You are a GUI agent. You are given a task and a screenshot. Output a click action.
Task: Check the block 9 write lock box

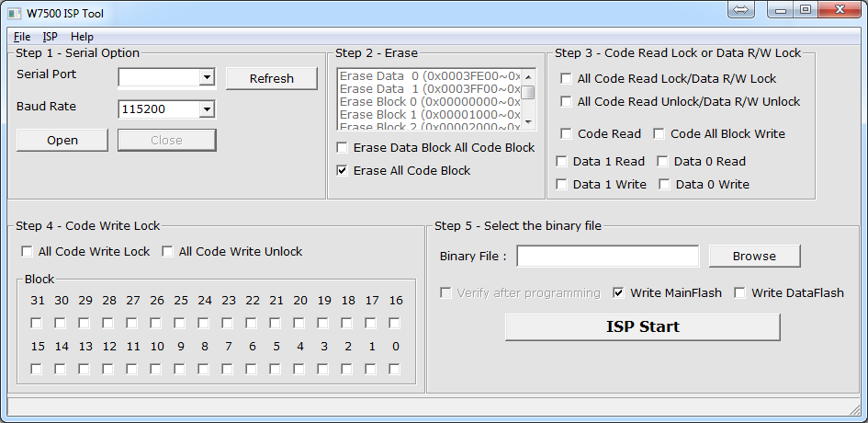pos(179,369)
